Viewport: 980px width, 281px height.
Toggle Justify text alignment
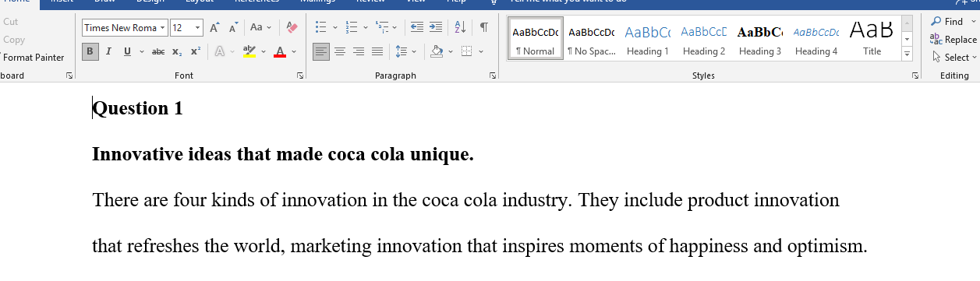tap(377, 51)
